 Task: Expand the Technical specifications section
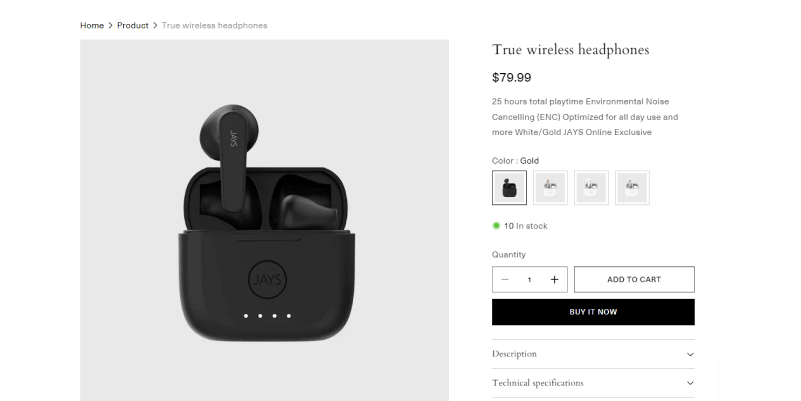point(593,383)
